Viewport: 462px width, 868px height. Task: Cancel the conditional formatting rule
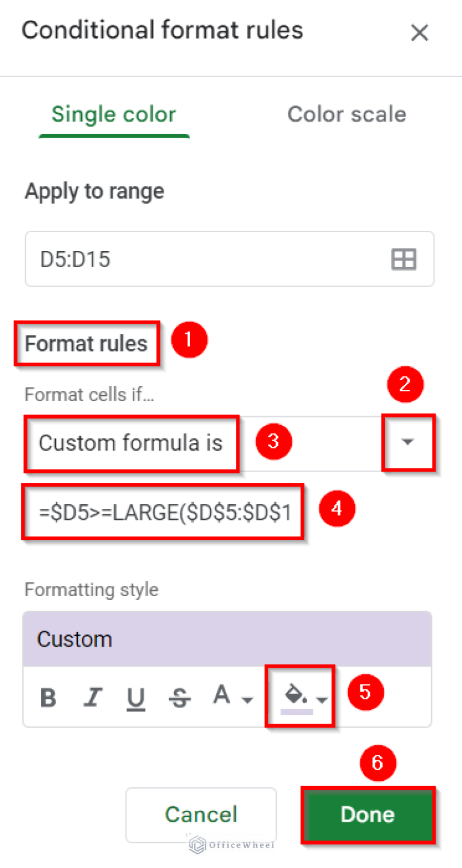click(x=201, y=815)
